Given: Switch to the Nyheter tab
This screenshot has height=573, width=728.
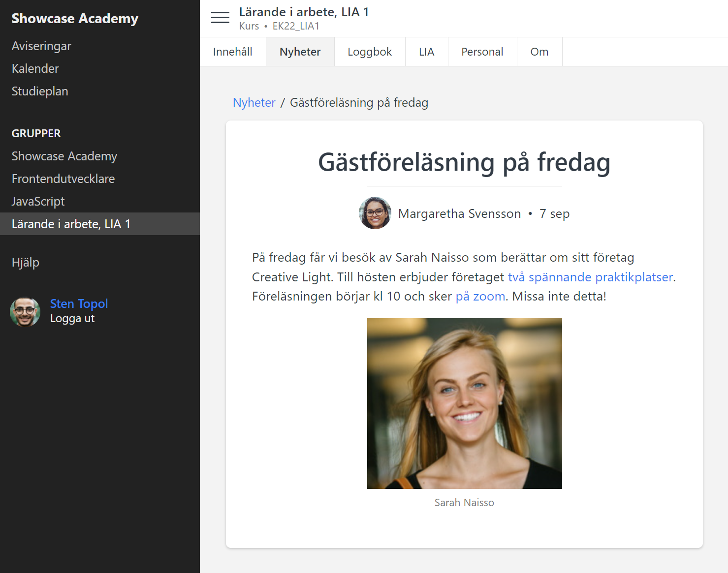Looking at the screenshot, I should coord(300,52).
